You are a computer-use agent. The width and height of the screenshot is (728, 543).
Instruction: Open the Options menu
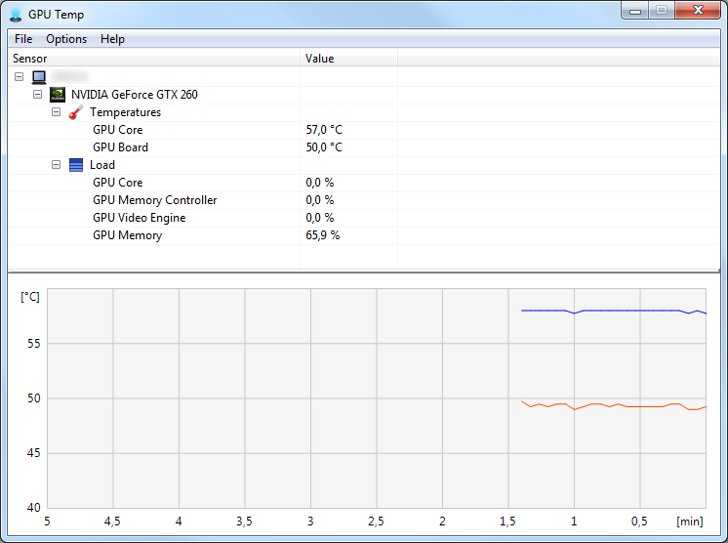66,39
